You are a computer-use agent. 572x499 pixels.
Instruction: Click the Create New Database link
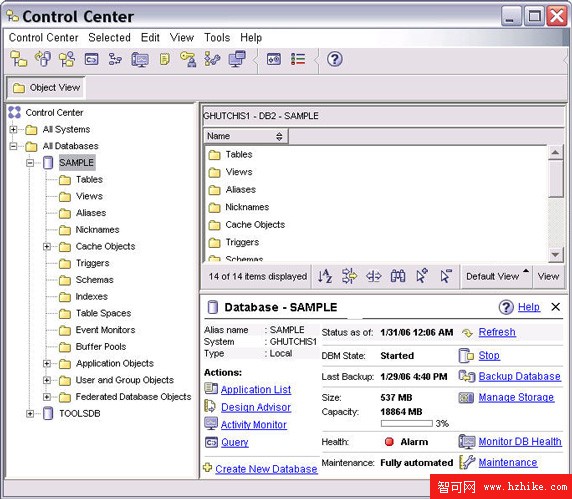coord(266,469)
